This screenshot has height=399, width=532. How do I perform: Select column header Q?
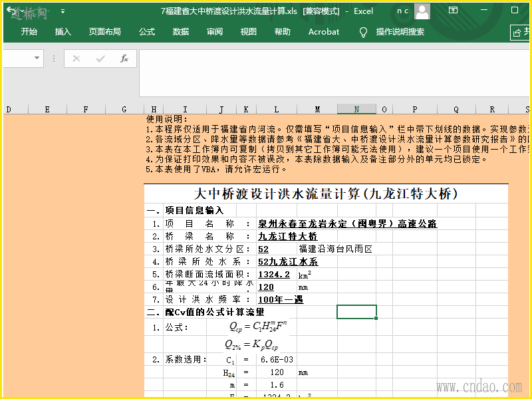click(x=456, y=109)
